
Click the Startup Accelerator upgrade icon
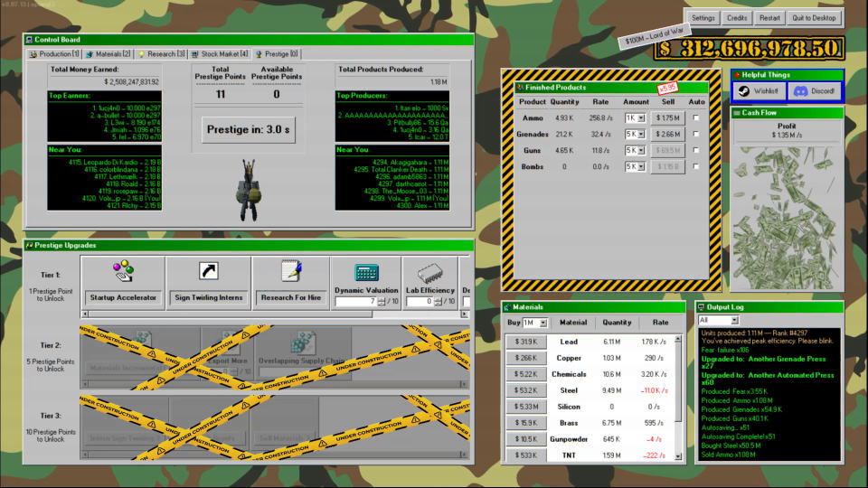pos(123,271)
